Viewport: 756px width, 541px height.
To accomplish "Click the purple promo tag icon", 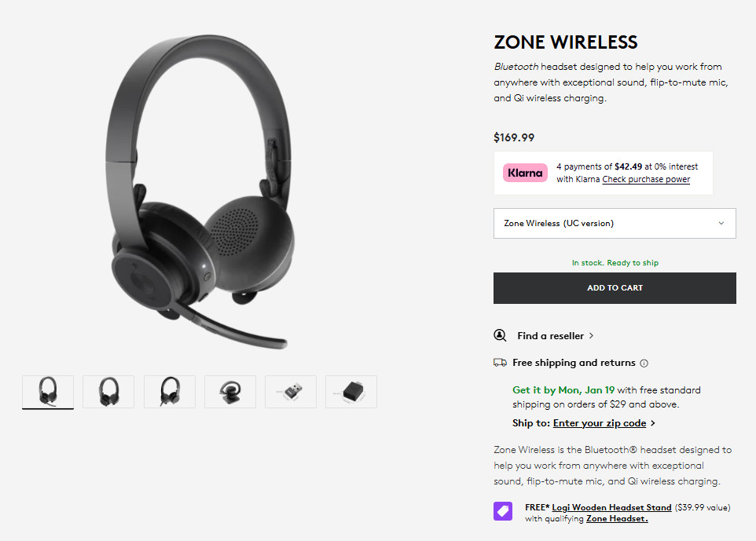I will [x=503, y=511].
